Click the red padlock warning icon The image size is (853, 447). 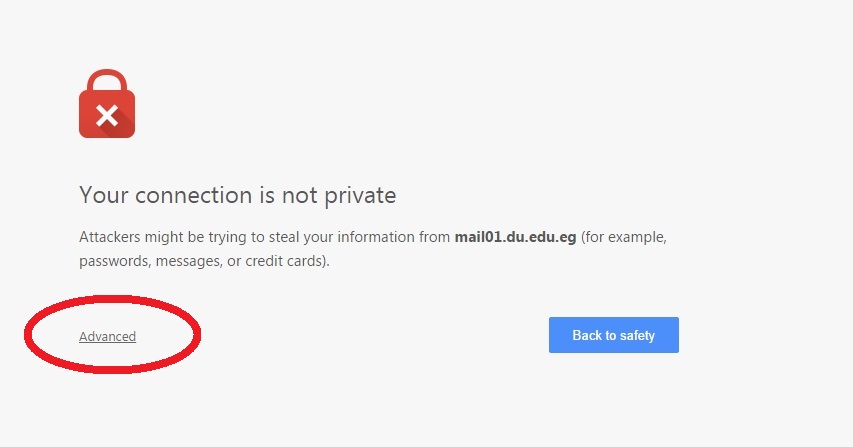(107, 103)
